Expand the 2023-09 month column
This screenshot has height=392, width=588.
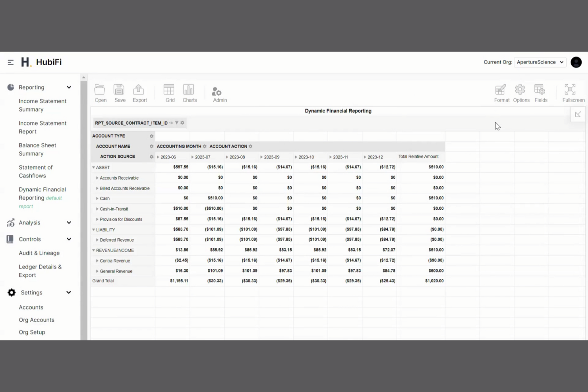(x=261, y=157)
